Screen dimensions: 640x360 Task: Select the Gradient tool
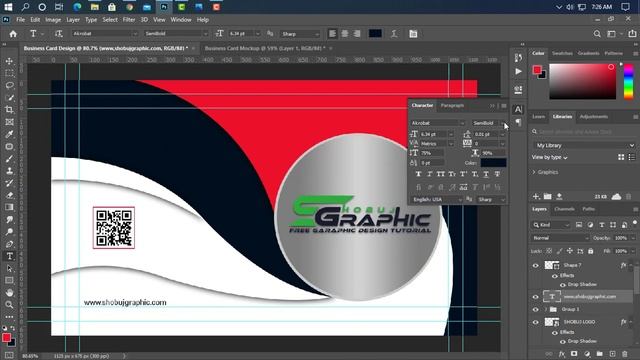click(x=9, y=207)
